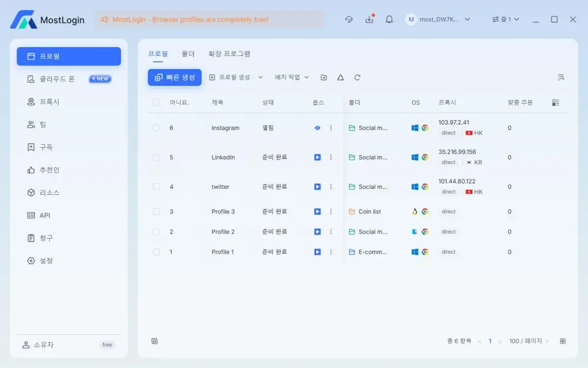Click the column settings icon in table header
The height and width of the screenshot is (368, 588).
point(555,103)
